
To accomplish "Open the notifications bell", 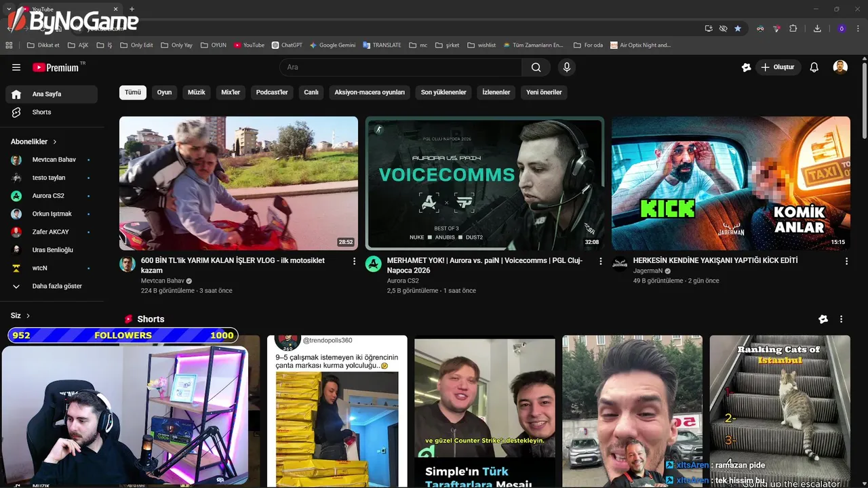I will 814,67.
